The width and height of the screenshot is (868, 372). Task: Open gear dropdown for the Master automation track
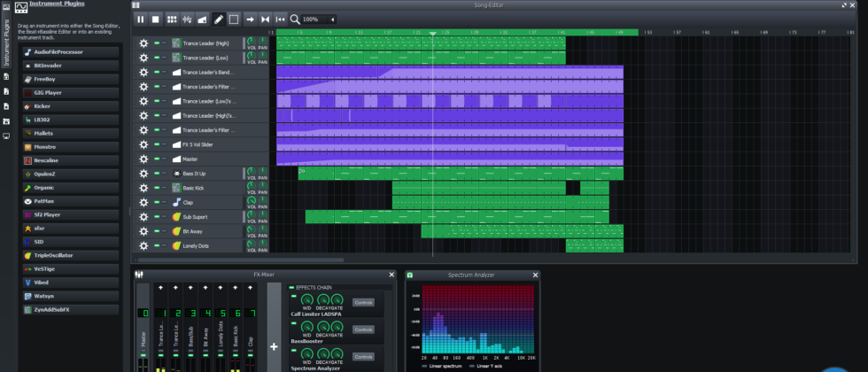(143, 159)
